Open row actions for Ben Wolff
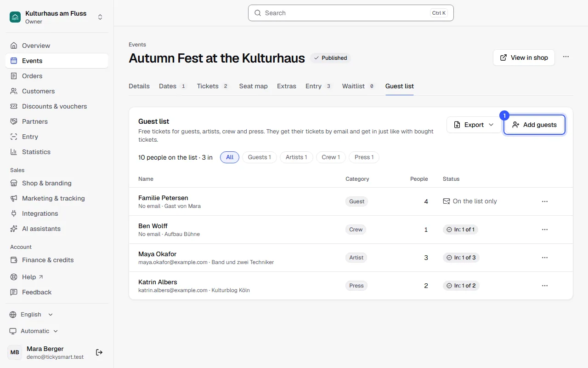Screen dimensions: 588x368 (545, 230)
